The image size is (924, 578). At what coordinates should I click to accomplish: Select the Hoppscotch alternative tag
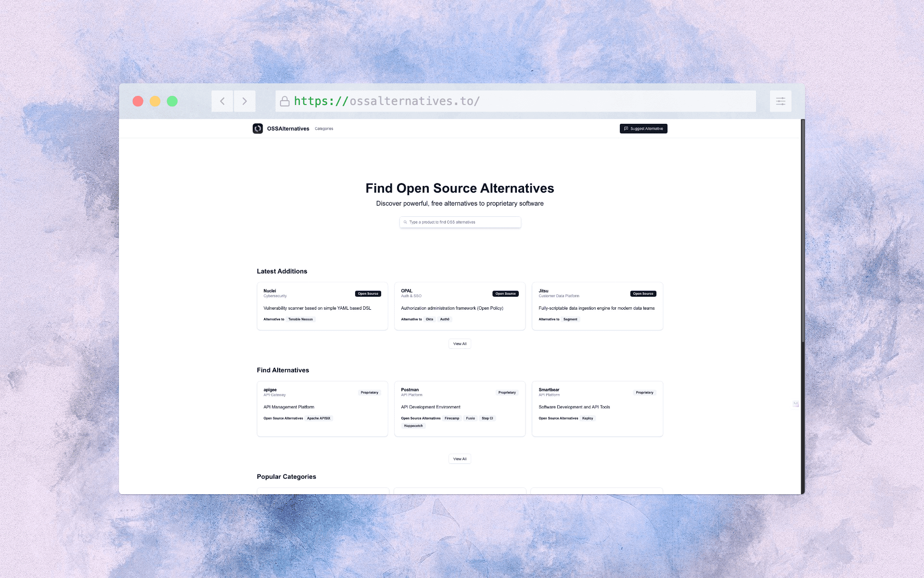tap(413, 426)
